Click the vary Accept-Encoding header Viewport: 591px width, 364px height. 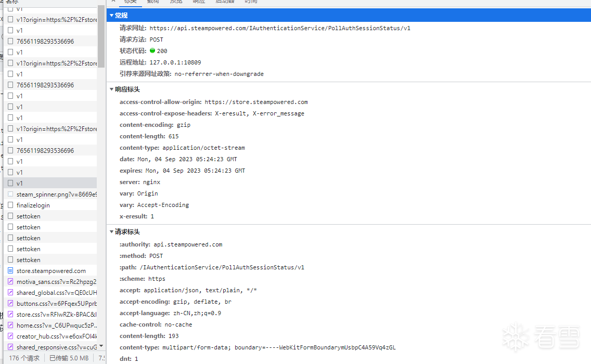[154, 205]
